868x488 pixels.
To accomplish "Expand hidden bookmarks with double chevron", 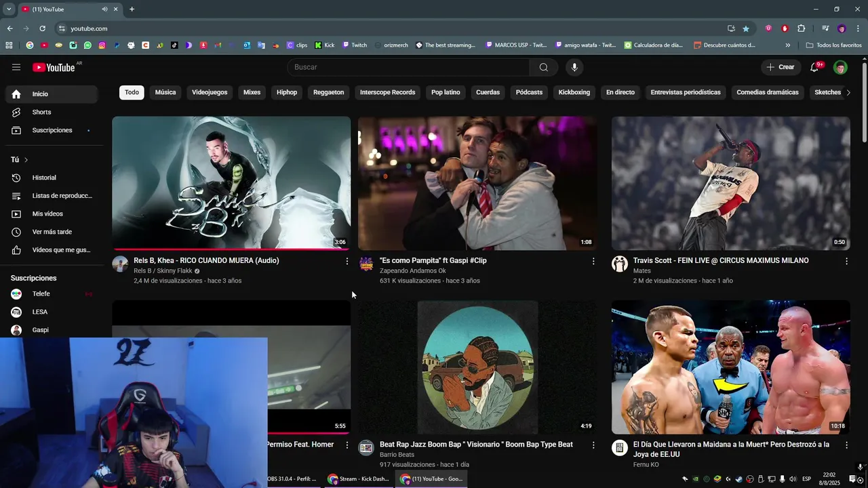I will (x=787, y=45).
